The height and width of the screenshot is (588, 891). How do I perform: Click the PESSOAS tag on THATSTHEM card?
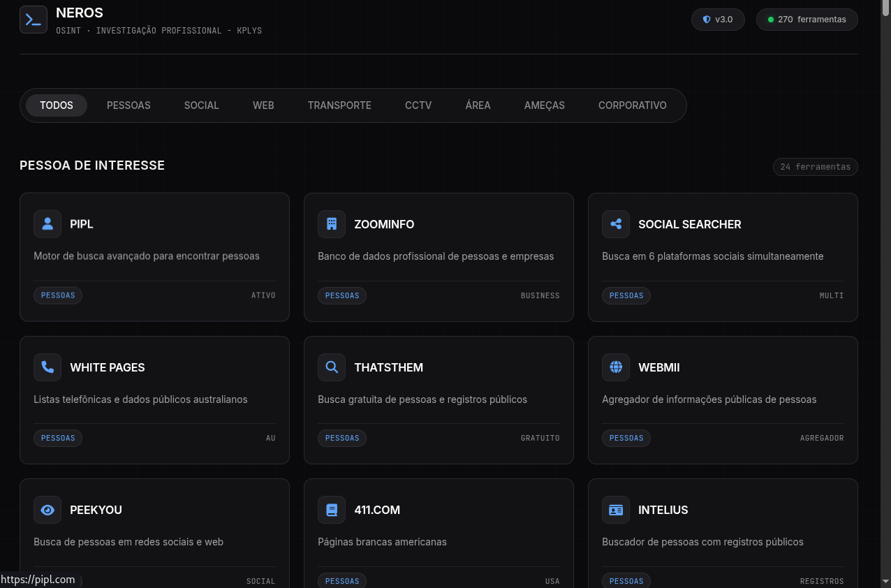[342, 438]
